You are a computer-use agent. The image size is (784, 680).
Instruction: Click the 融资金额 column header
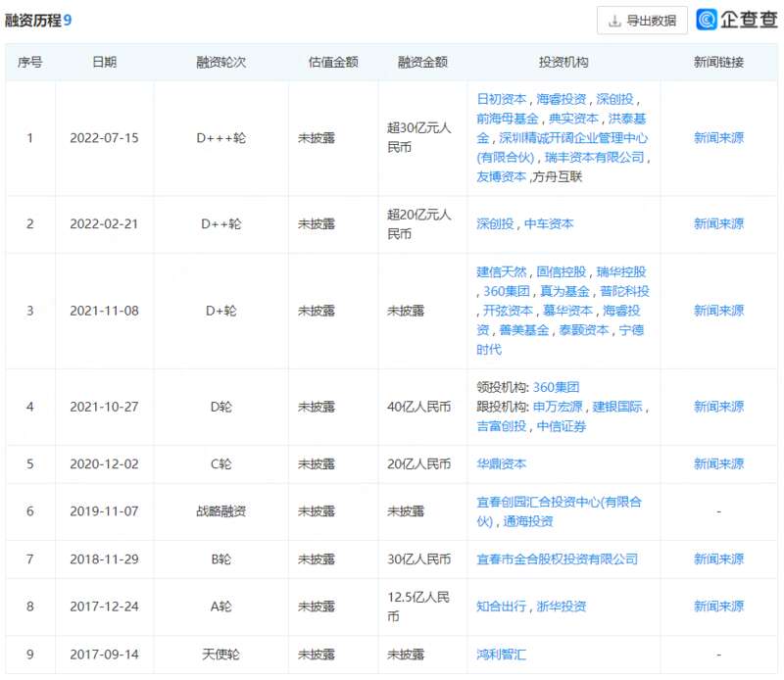coord(422,62)
